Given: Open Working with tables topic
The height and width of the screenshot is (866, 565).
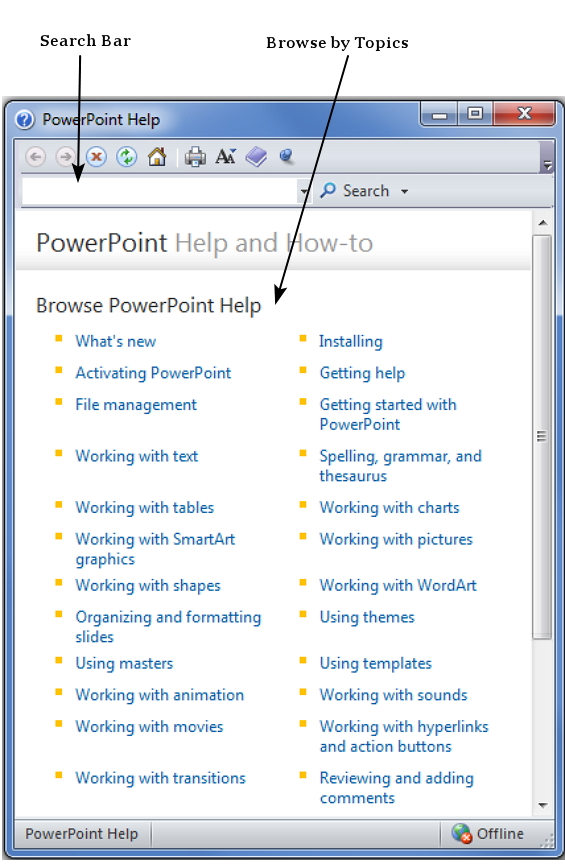Looking at the screenshot, I should pos(145,508).
